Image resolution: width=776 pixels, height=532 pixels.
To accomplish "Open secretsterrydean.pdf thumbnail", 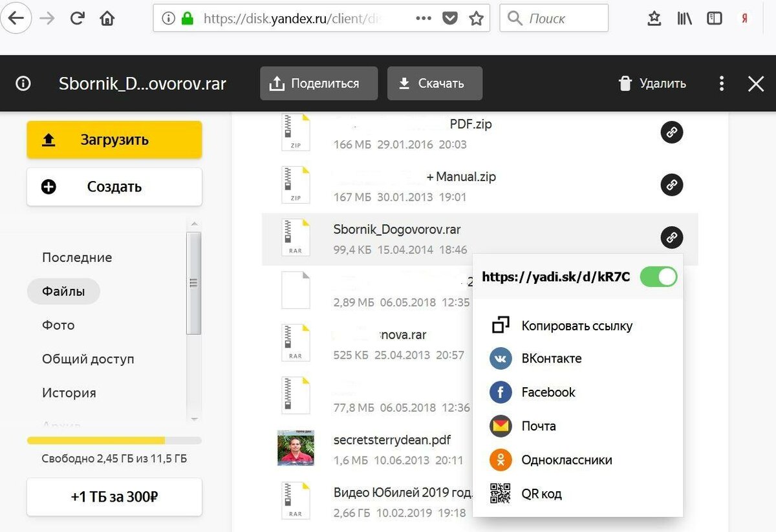I will click(296, 448).
